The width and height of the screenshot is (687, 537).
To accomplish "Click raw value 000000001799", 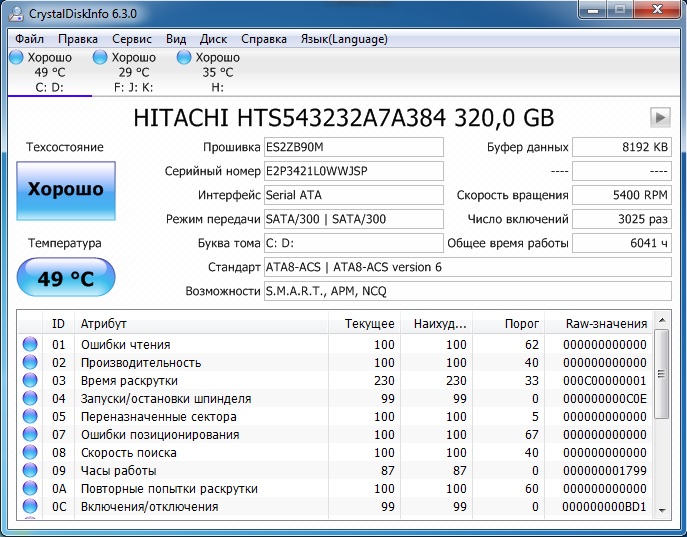I will click(x=605, y=470).
